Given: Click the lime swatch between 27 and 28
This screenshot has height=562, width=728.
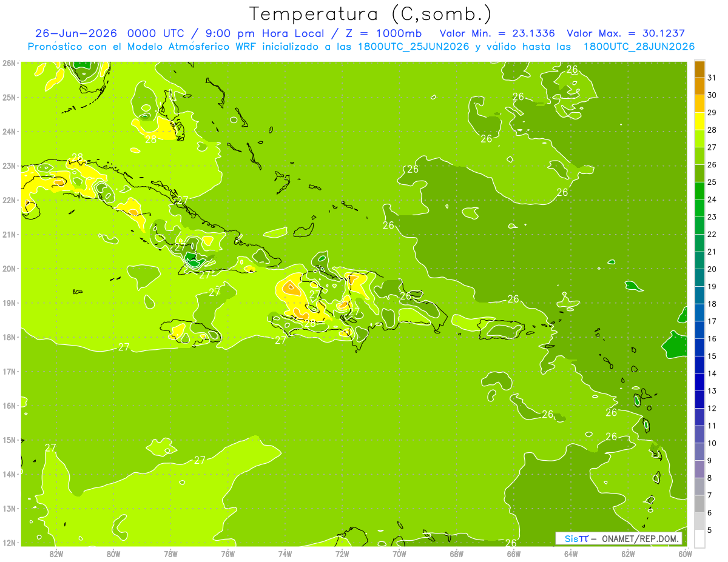Looking at the screenshot, I should (699, 139).
